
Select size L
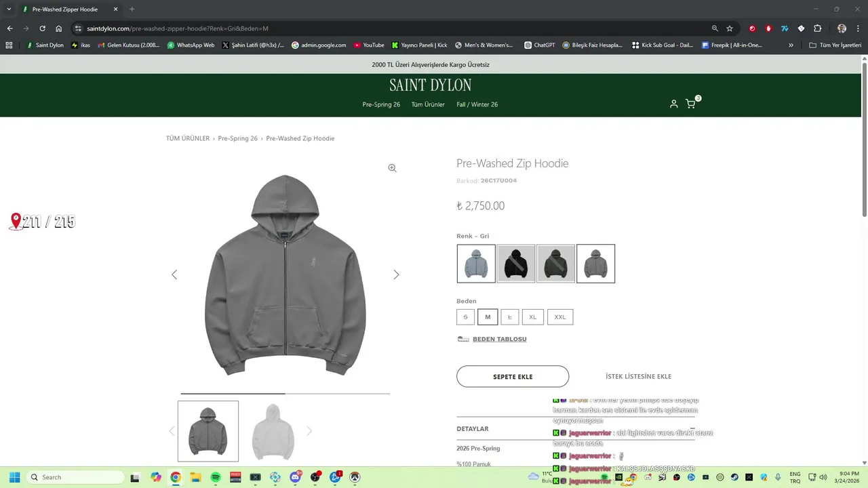click(510, 317)
